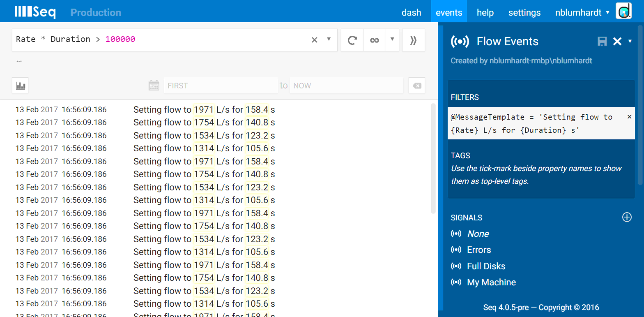
Task: Click the Production workspace title
Action: pyautogui.click(x=96, y=12)
